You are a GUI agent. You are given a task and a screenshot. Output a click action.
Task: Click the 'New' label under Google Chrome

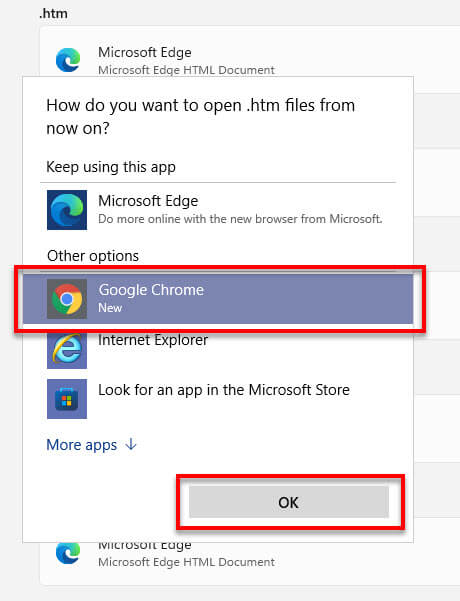click(110, 308)
